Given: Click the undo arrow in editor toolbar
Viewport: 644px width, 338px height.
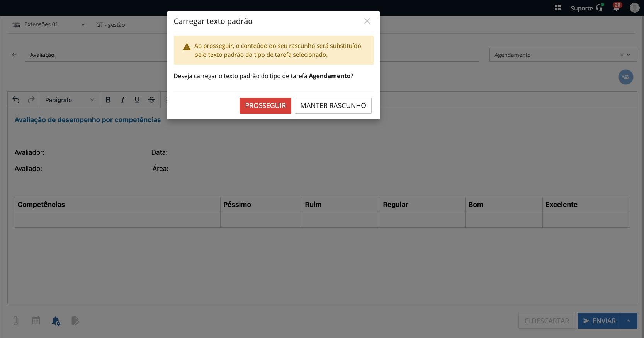Looking at the screenshot, I should point(16,100).
